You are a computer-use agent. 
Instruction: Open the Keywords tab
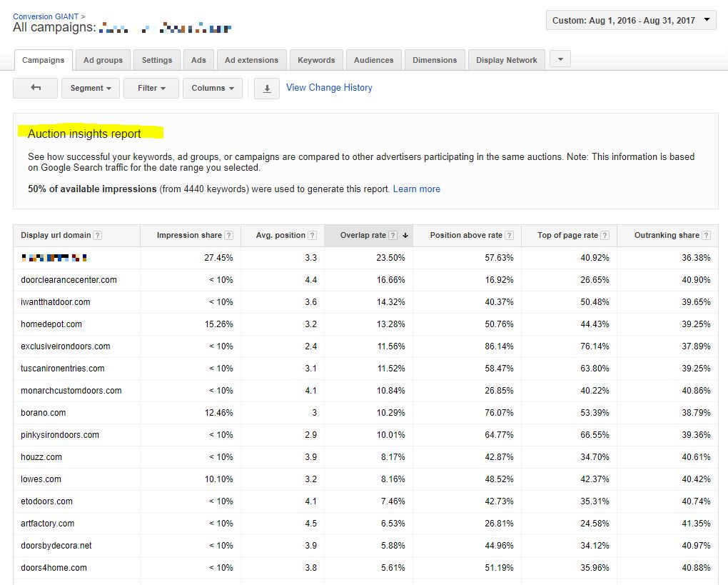pos(316,61)
